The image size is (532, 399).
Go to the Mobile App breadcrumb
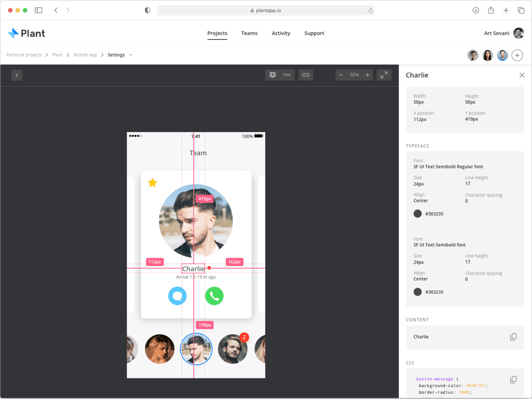click(x=85, y=55)
